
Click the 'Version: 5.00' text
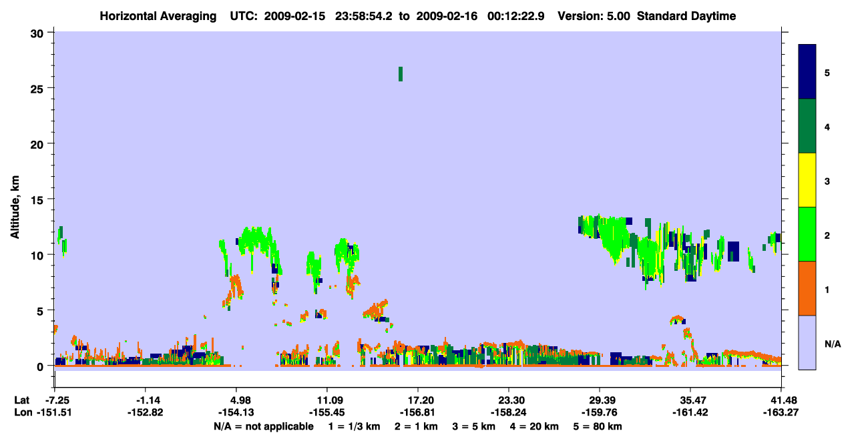594,16
